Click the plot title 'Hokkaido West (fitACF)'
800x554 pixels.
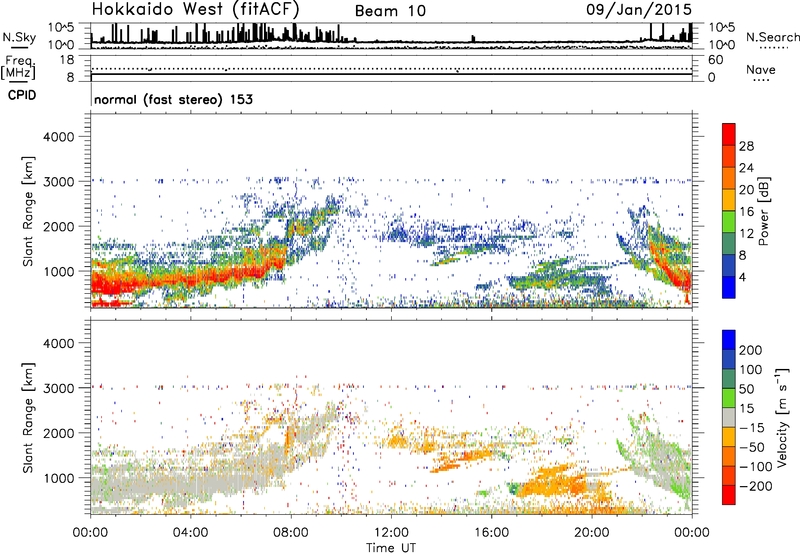pyautogui.click(x=195, y=9)
